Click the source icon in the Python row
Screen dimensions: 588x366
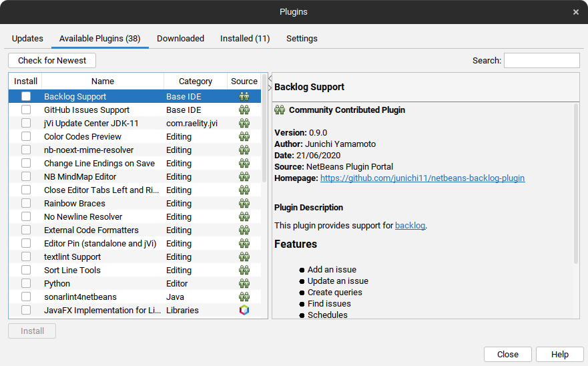pos(244,284)
